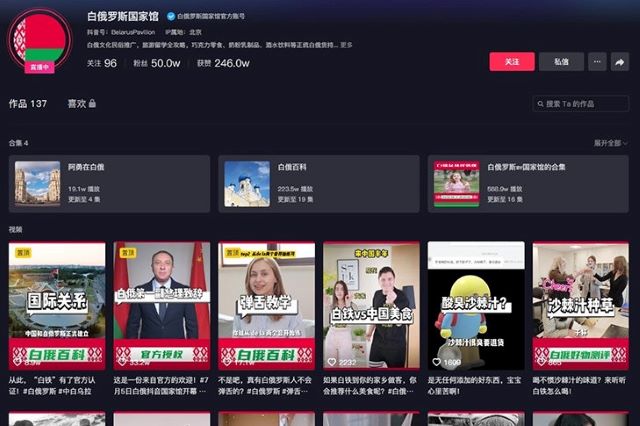The width and height of the screenshot is (640, 426).
Task: Click the red 关注 follow button
Action: [x=512, y=62]
